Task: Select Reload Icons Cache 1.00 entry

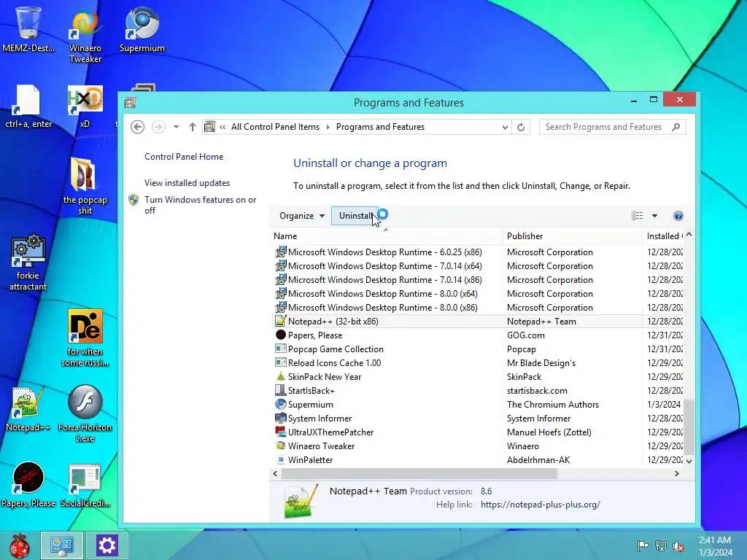Action: tap(479, 363)
